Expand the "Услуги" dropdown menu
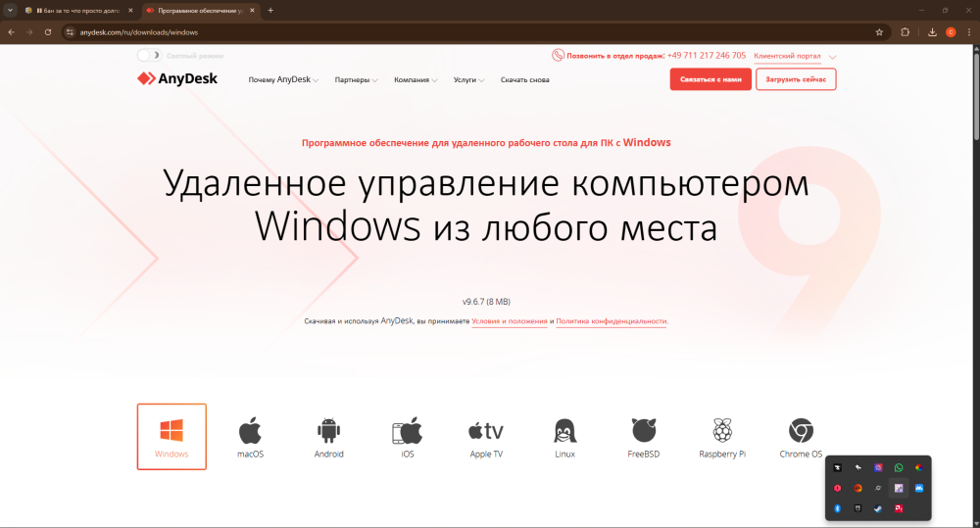The height and width of the screenshot is (528, 980). click(468, 80)
